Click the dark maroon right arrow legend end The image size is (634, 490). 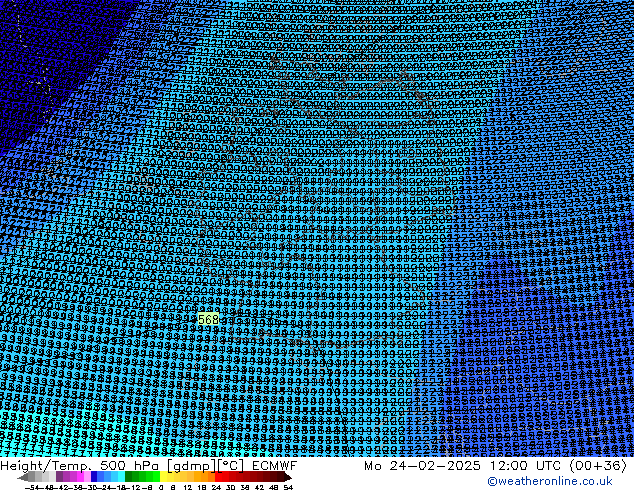(x=288, y=476)
